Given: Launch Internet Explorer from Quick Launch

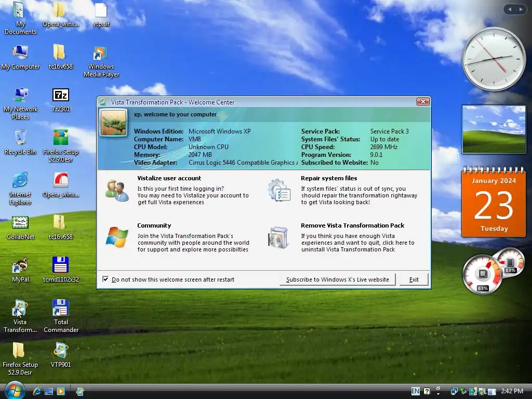Looking at the screenshot, I should click(37, 391).
